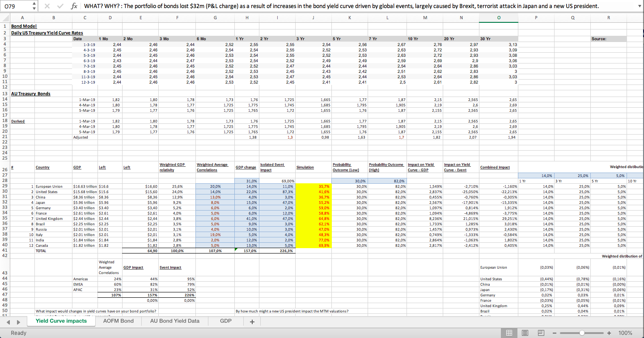Click the Simulation heading

[305, 167]
